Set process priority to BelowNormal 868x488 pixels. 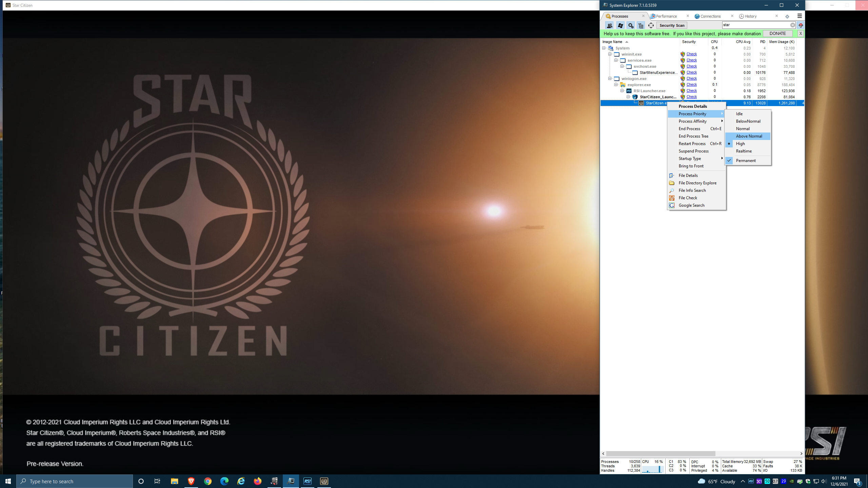tap(748, 121)
